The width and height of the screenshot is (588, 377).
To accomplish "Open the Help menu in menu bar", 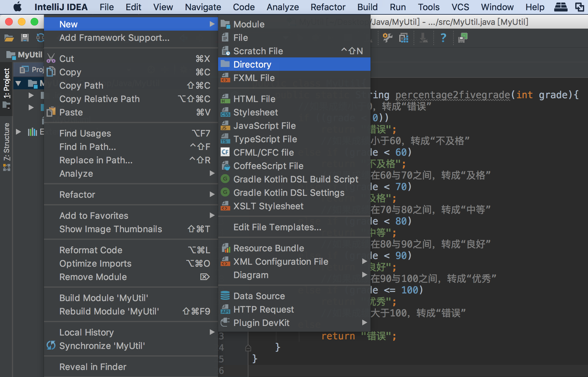I will tap(535, 7).
